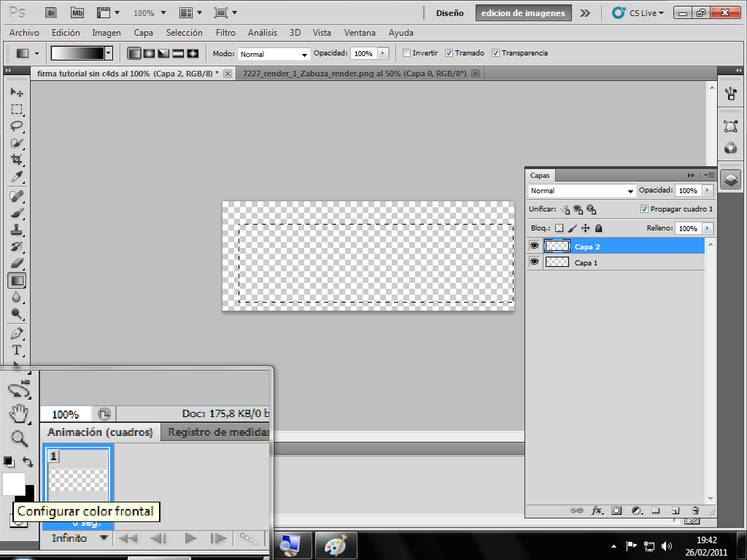Swap foreground and background colors
Screen dimensions: 747x560
(28, 462)
